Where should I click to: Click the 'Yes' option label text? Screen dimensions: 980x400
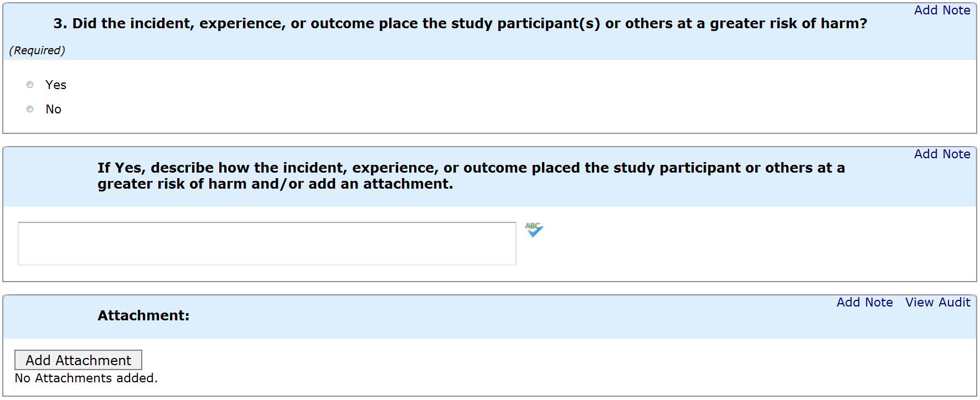[56, 85]
